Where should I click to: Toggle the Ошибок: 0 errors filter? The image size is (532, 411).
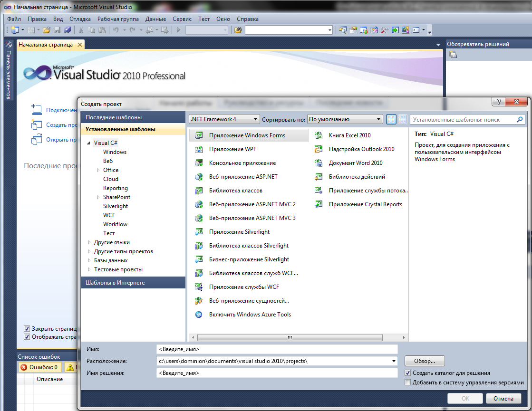(39, 367)
